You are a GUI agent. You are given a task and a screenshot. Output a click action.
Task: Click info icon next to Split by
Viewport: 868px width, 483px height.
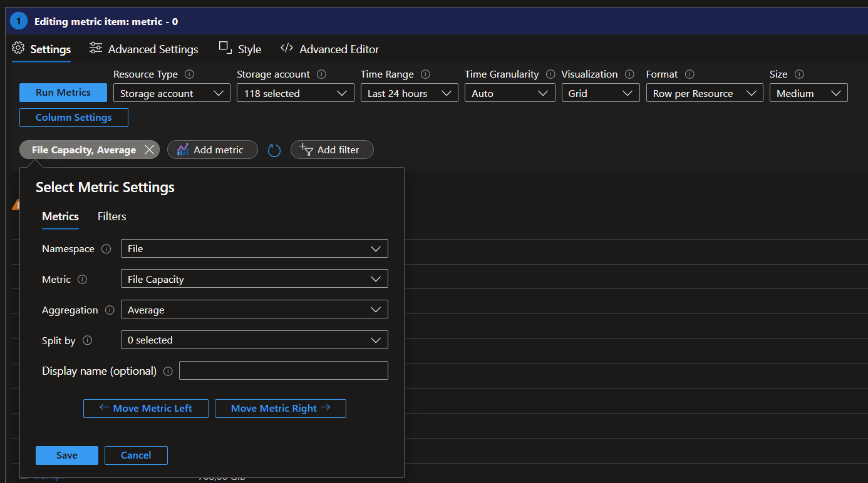(88, 340)
